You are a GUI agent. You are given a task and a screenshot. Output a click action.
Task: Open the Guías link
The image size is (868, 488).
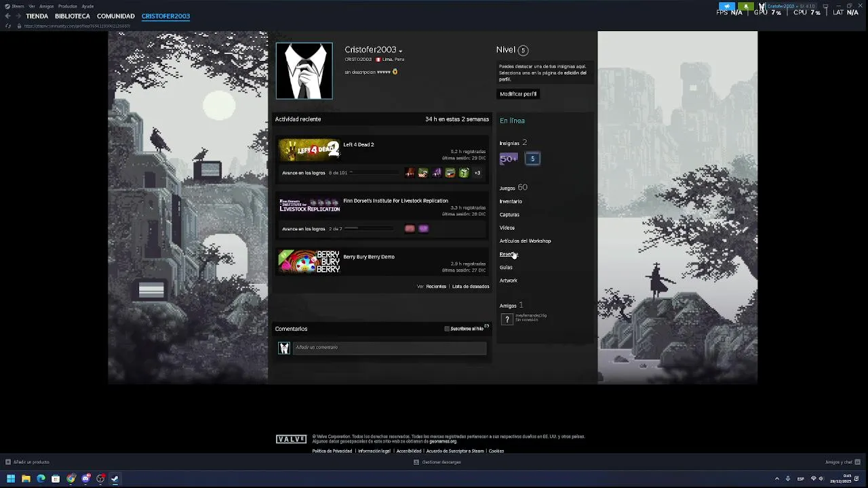point(506,268)
